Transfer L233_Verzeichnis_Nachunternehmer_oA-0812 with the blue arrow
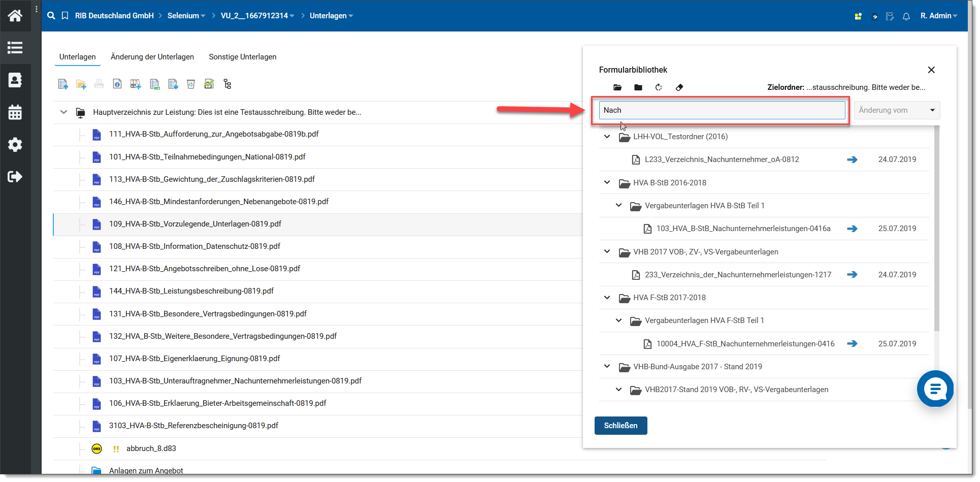980x482 pixels. pos(852,159)
